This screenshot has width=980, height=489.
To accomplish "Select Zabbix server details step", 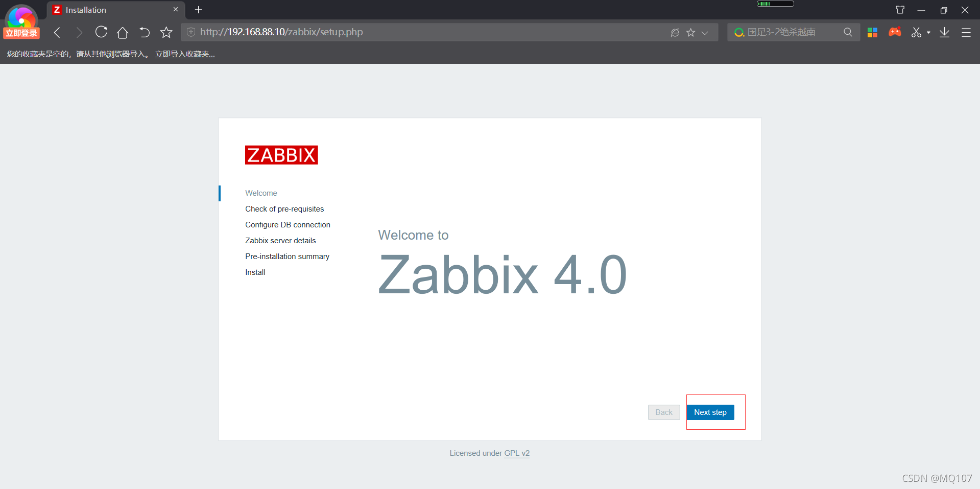I will [280, 241].
